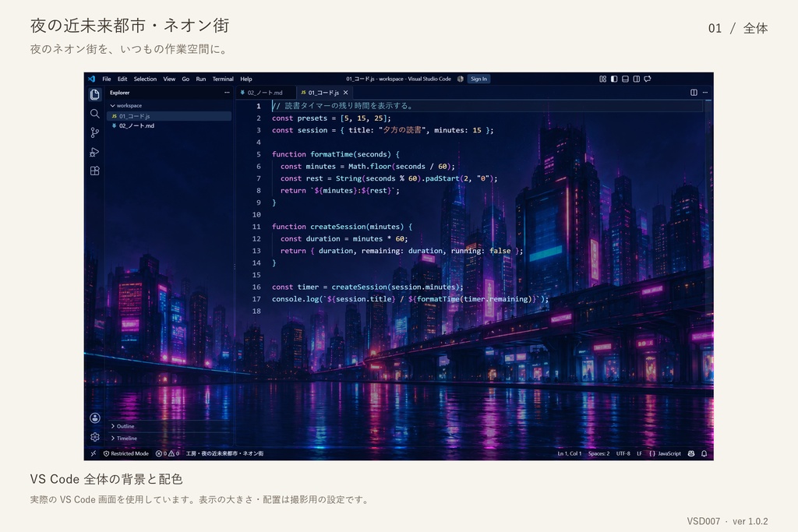Screen dimensions: 798x532
Task: Open the notifications bell
Action: point(704,453)
